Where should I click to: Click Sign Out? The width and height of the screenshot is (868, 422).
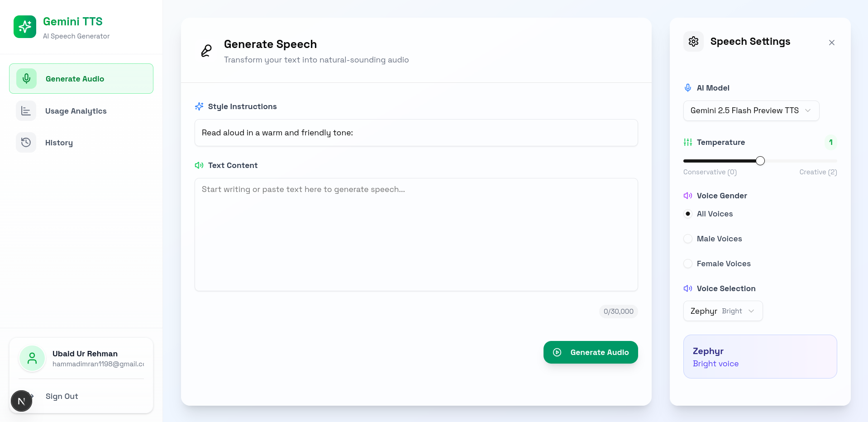pos(62,396)
